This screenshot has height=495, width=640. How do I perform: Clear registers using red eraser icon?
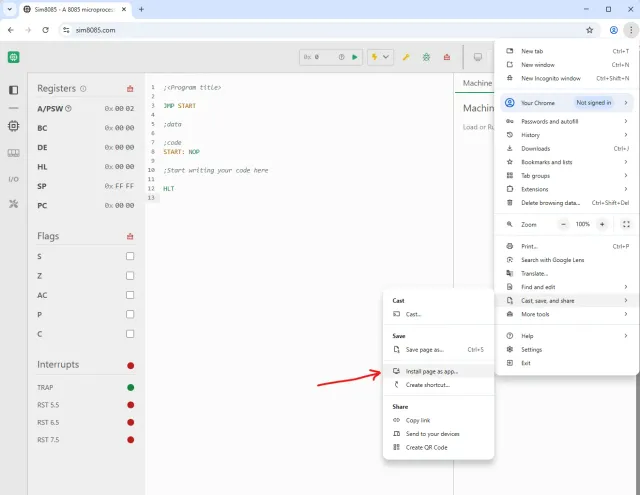(130, 89)
